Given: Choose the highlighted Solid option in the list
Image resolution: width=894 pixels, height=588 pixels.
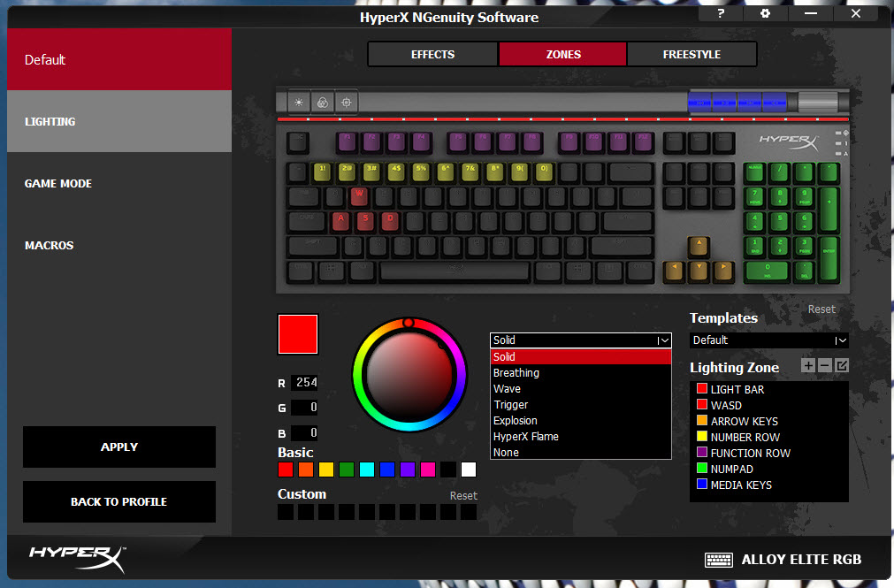Looking at the screenshot, I should (580, 356).
